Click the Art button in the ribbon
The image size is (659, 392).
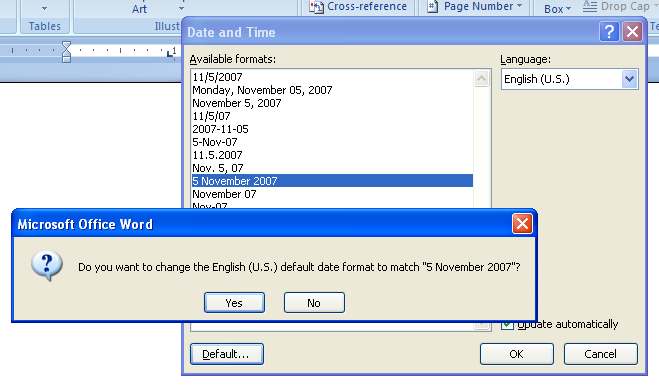click(x=139, y=9)
